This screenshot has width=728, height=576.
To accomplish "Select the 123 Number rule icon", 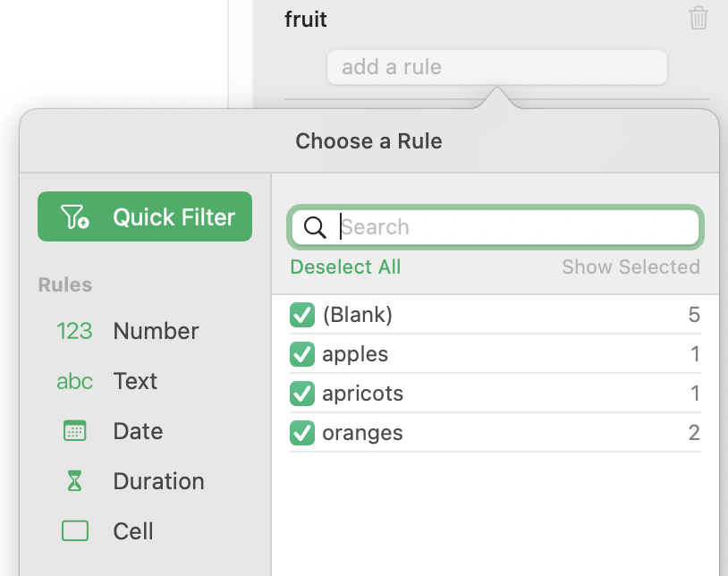I will 74,331.
